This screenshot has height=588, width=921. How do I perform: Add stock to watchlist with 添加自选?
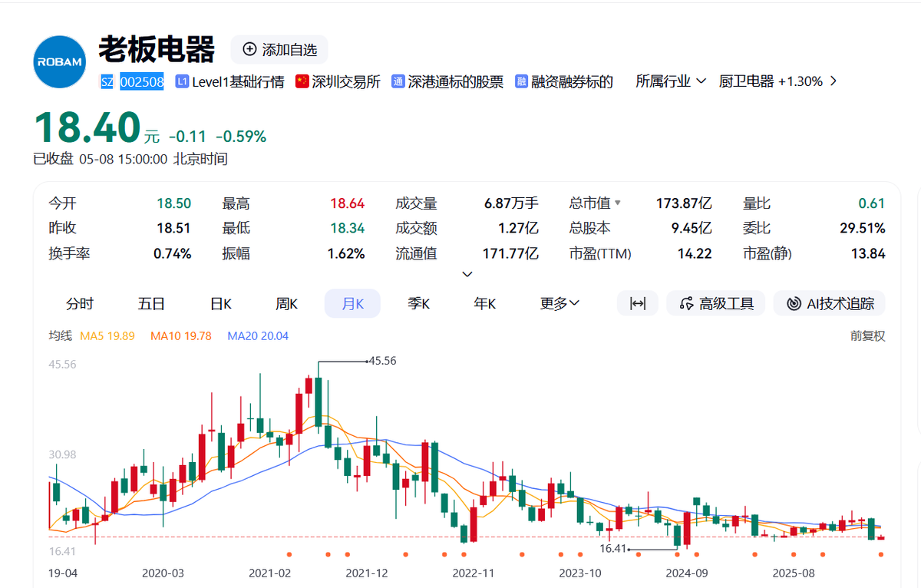click(279, 49)
